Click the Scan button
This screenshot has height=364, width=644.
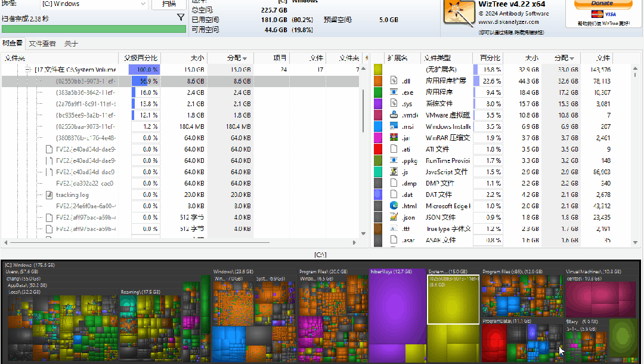tap(169, 4)
